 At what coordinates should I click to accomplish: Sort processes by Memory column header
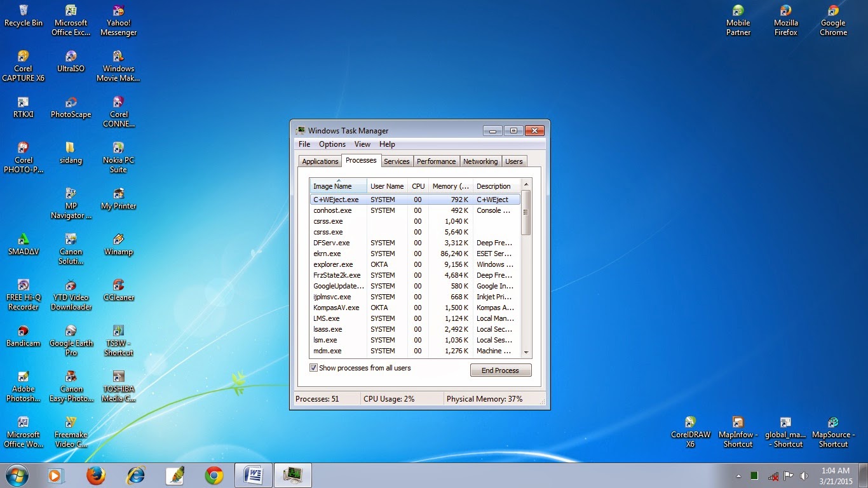click(x=450, y=186)
